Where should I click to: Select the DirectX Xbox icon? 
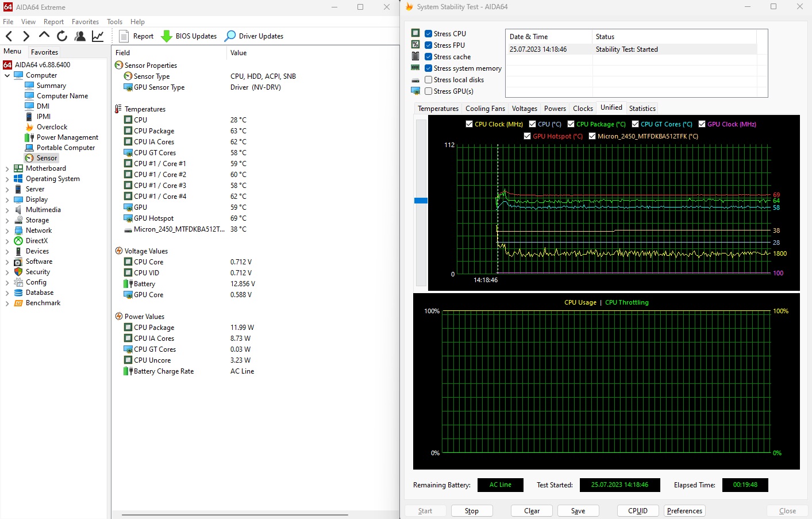pos(18,241)
